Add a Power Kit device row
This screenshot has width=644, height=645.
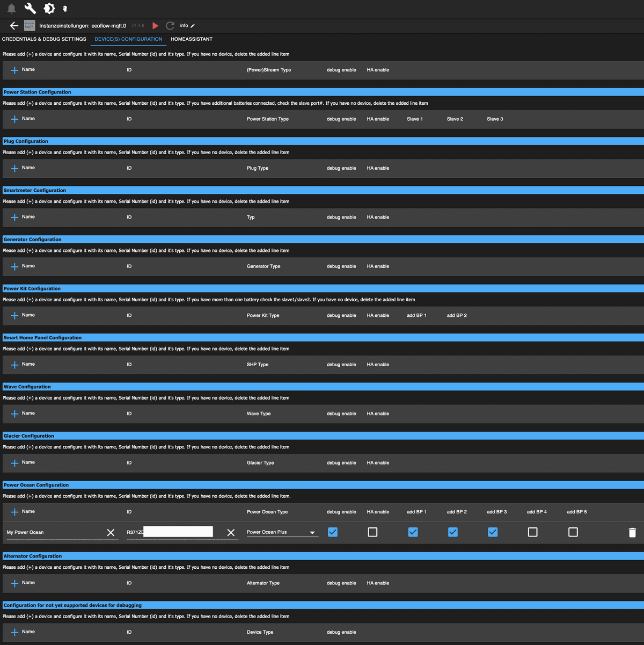point(14,316)
